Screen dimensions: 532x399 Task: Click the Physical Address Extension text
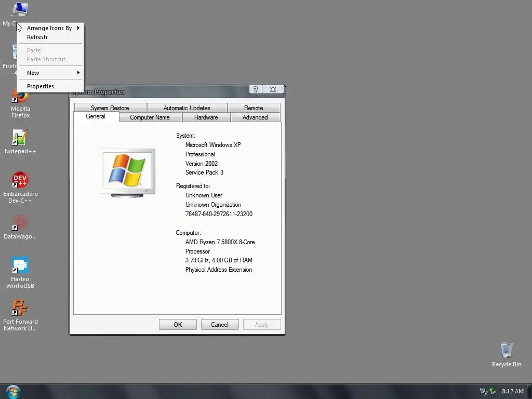pyautogui.click(x=219, y=270)
